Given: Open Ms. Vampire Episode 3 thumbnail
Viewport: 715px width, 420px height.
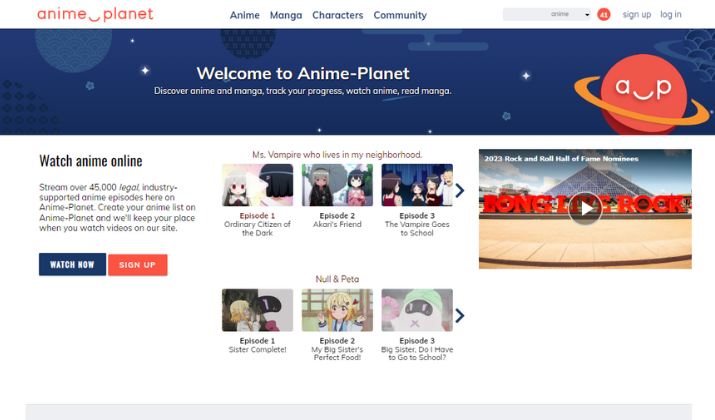Looking at the screenshot, I should [417, 185].
